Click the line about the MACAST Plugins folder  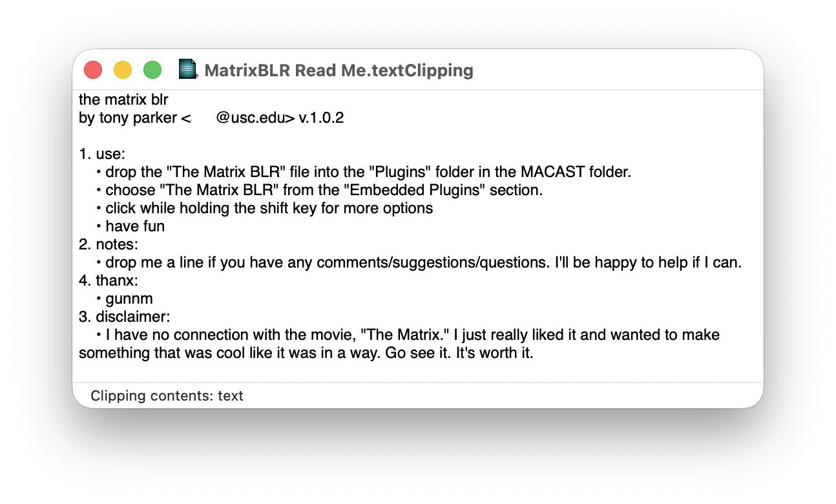pos(368,173)
